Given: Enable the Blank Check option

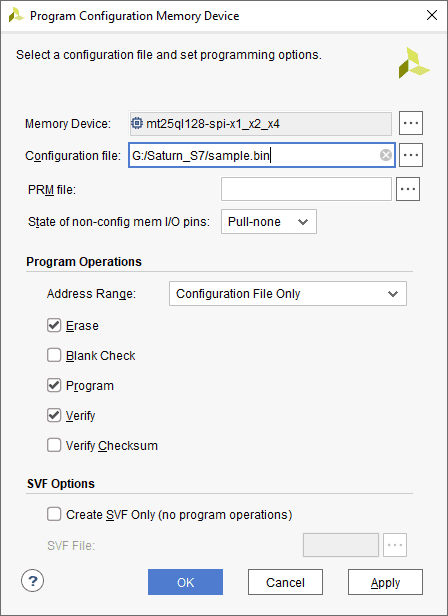Looking at the screenshot, I should (54, 355).
